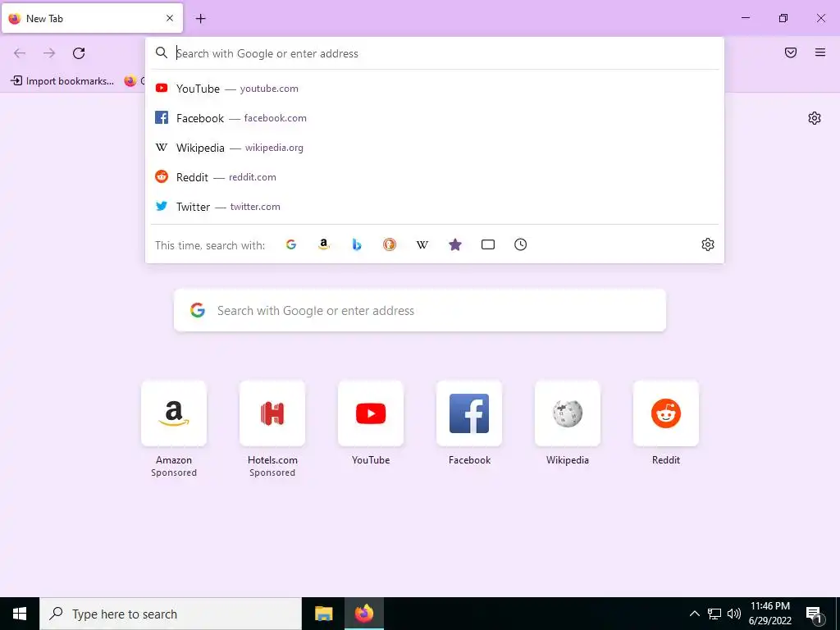Open new tab with plus button
Viewport: 840px width, 630px height.
pos(200,19)
